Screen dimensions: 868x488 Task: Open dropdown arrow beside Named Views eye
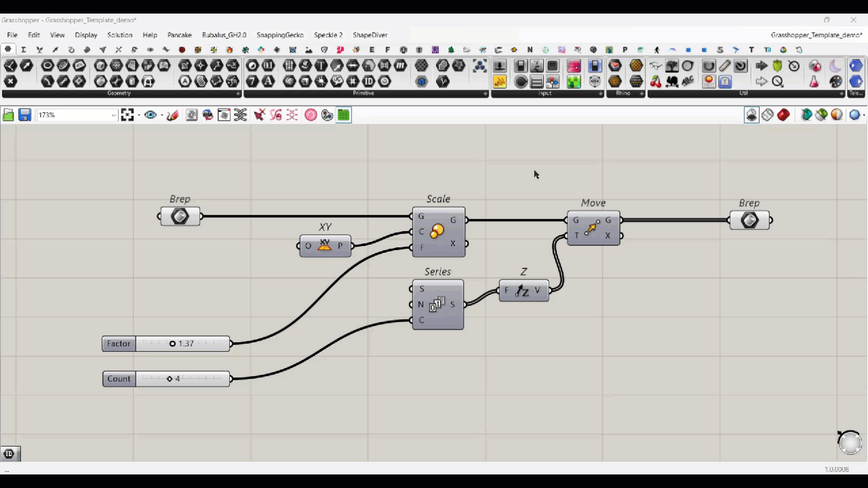(161, 115)
